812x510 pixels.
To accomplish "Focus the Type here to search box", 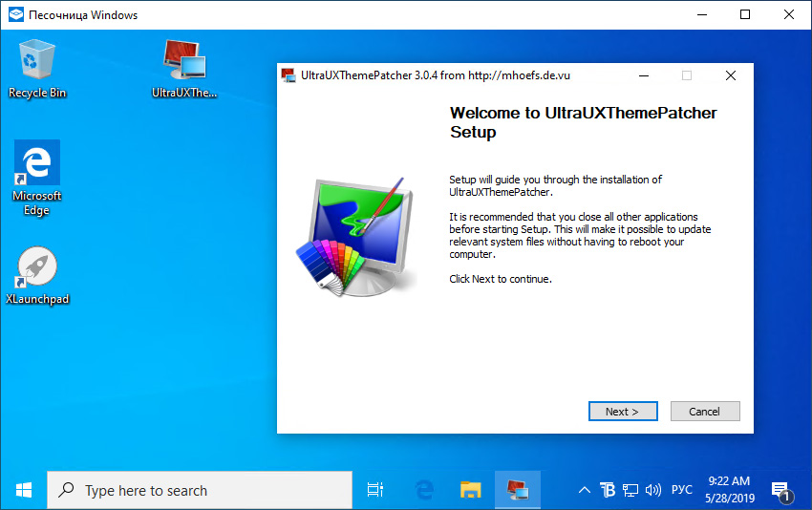I will click(200, 490).
